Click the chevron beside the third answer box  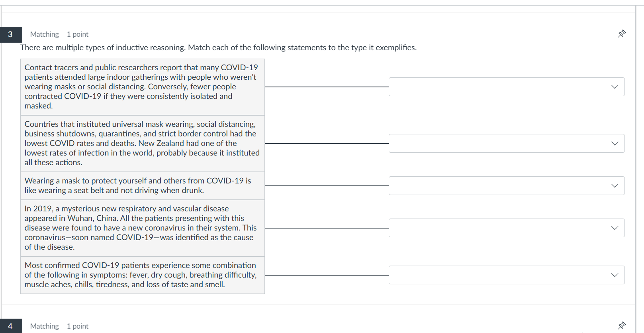tap(615, 185)
